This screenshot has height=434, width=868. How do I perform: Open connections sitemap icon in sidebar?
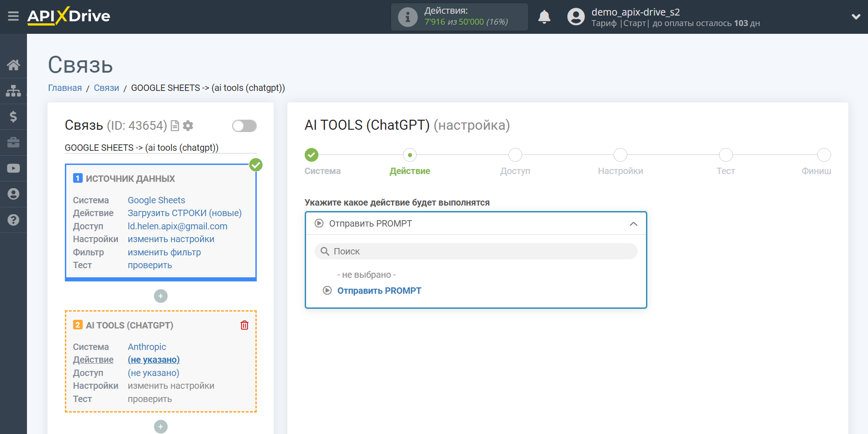(x=13, y=91)
